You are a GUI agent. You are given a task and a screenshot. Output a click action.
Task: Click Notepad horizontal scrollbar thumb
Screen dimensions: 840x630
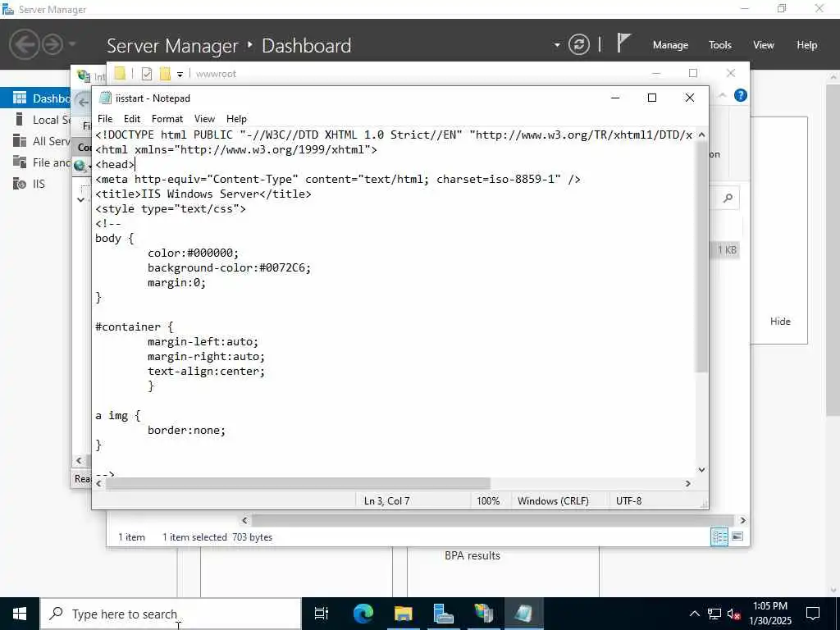pos(298,483)
